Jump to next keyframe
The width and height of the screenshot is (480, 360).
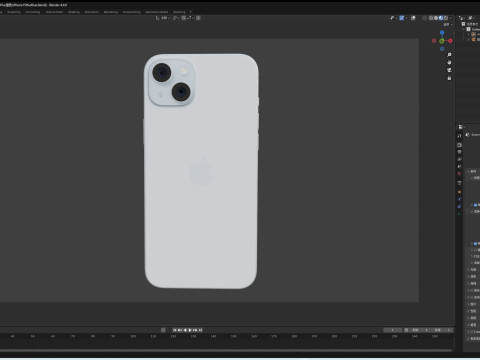coord(195,330)
